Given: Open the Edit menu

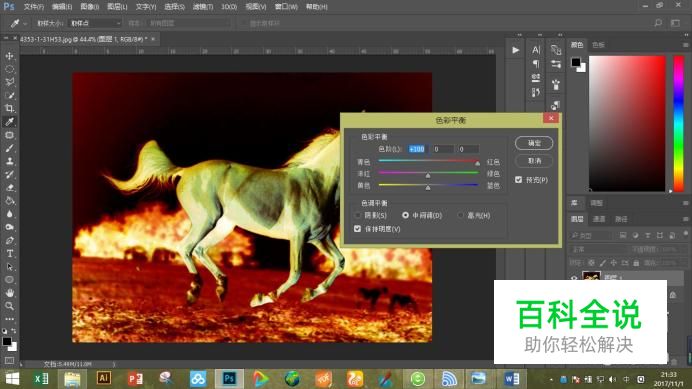Looking at the screenshot, I should 62,7.
